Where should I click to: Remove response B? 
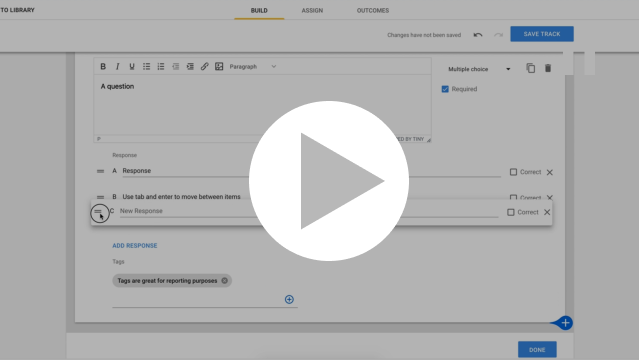549,198
